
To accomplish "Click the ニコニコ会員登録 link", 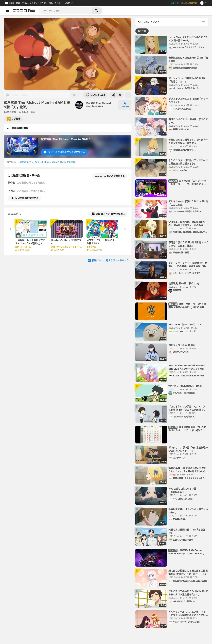I will [x=189, y=3].
